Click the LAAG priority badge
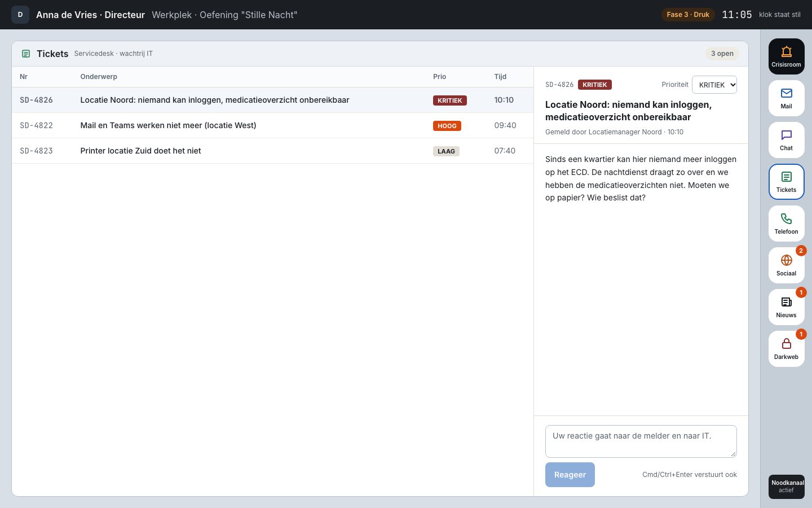Screen dimensions: 812x508 click(446, 151)
